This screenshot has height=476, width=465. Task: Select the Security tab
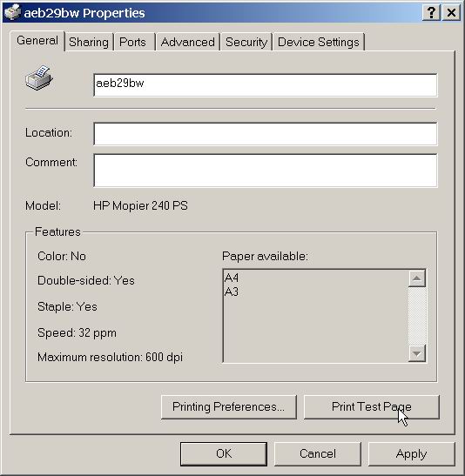[246, 42]
